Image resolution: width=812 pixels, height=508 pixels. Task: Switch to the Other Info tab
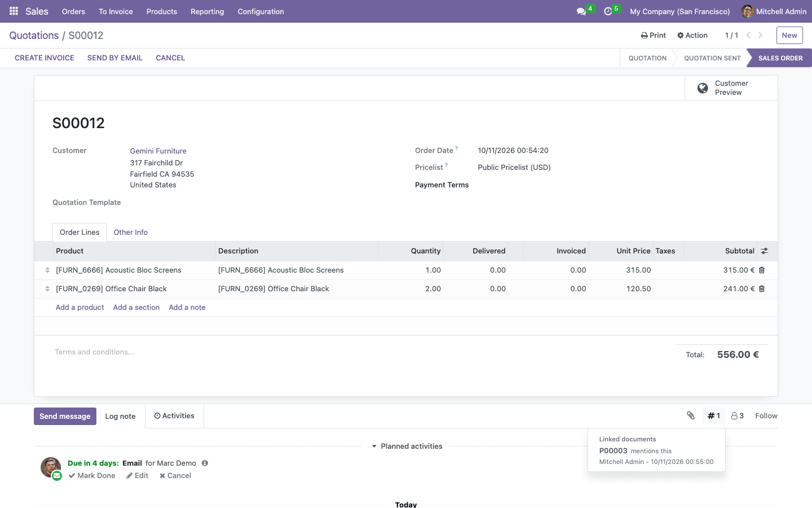click(131, 233)
